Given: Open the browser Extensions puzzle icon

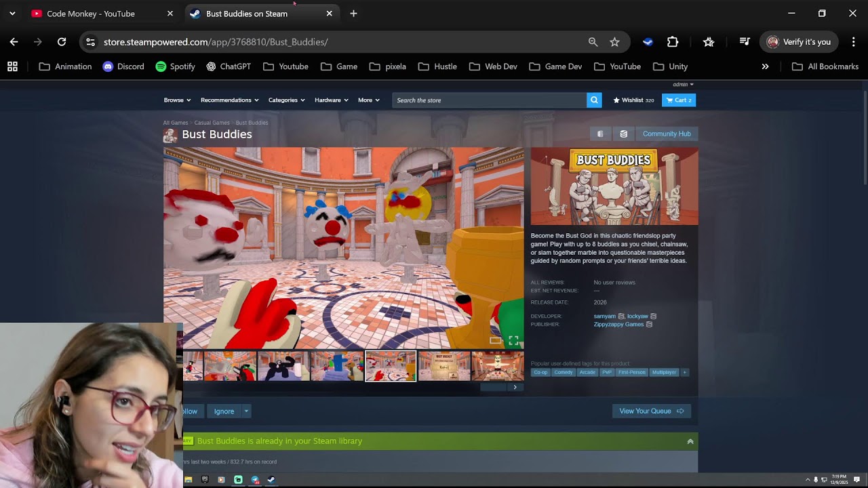Looking at the screenshot, I should pyautogui.click(x=673, y=42).
